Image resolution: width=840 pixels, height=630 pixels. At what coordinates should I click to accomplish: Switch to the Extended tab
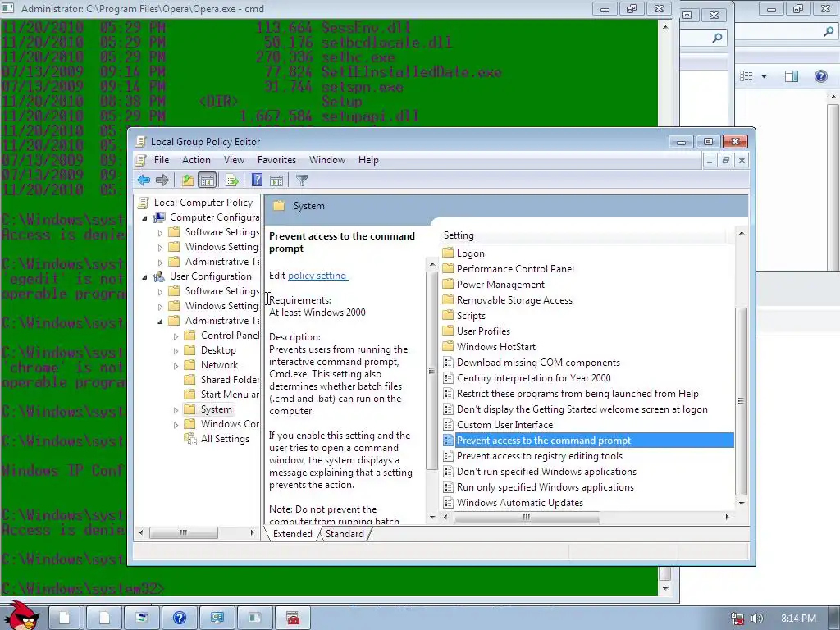293,533
